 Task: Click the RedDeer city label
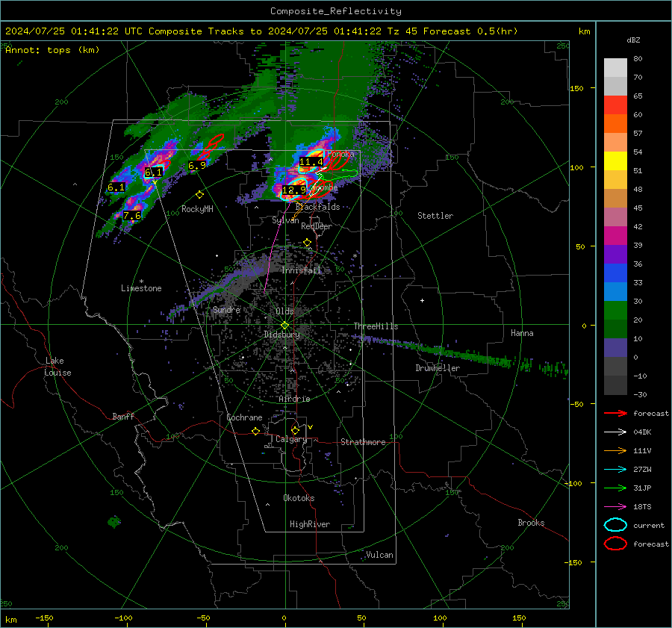[317, 226]
